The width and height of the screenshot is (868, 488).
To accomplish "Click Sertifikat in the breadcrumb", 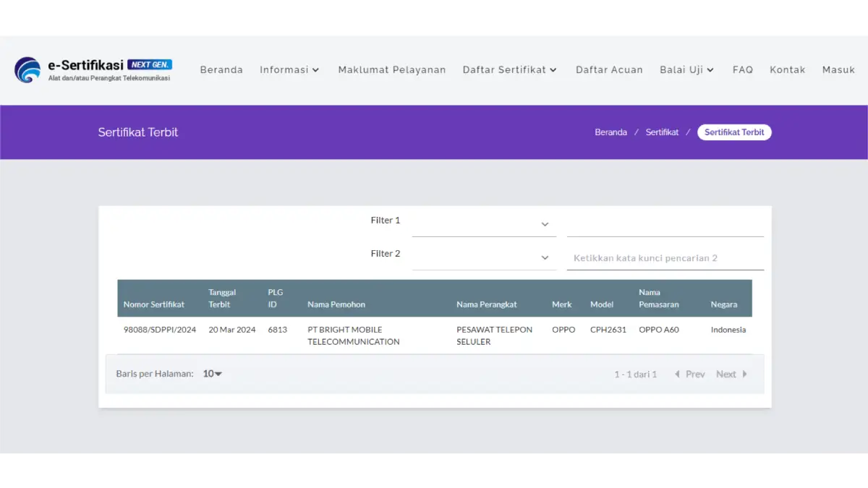I will pos(662,132).
